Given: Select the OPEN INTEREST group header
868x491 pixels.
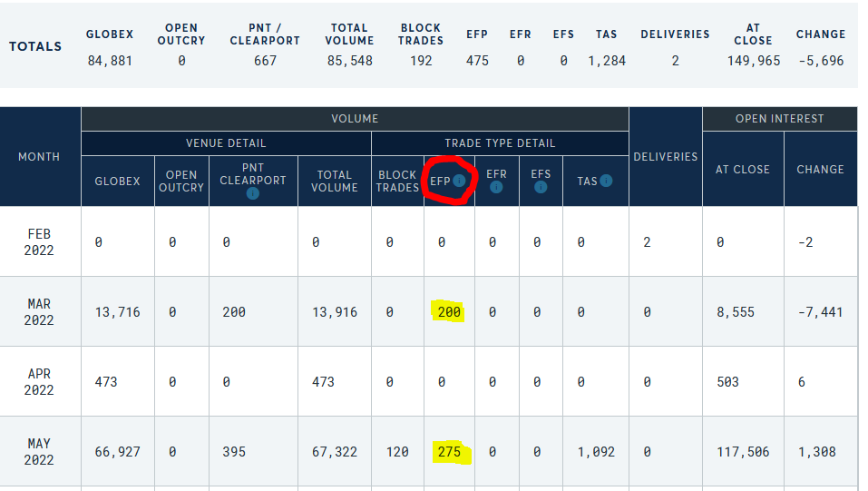Looking at the screenshot, I should click(779, 119).
